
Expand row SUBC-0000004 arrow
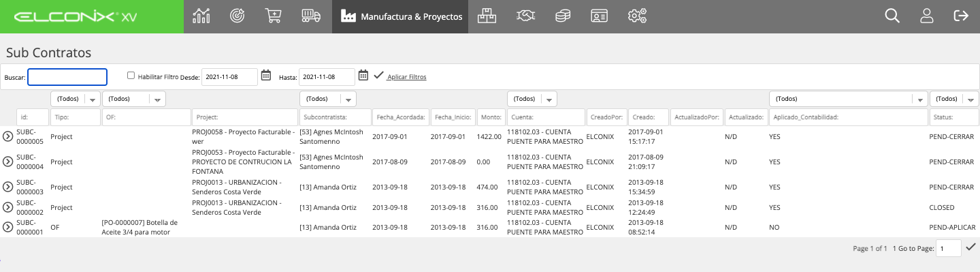point(8,162)
